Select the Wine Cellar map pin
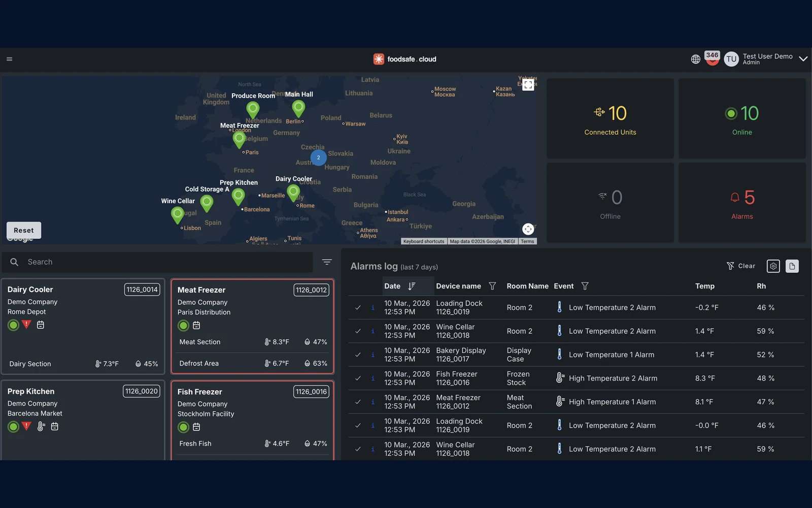Image resolution: width=812 pixels, height=508 pixels. click(177, 215)
